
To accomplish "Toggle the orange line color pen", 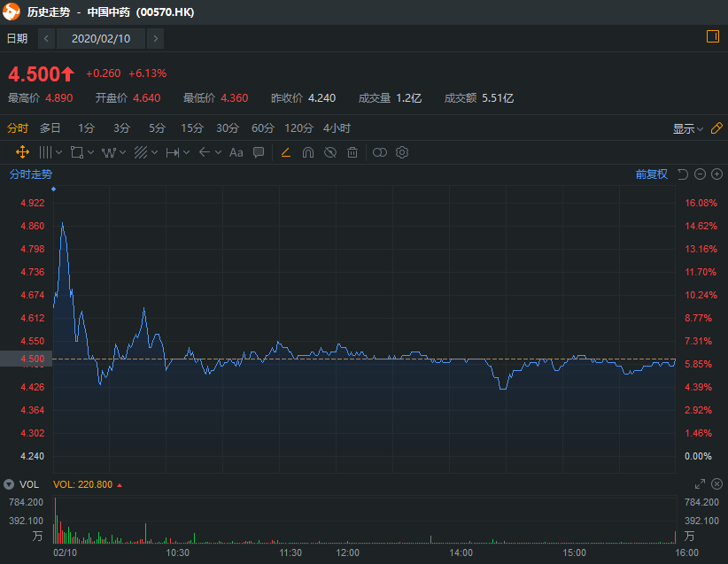I will (285, 152).
